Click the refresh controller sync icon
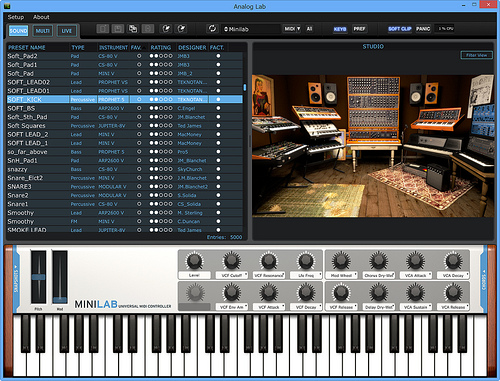The height and width of the screenshot is (381, 500). click(212, 29)
